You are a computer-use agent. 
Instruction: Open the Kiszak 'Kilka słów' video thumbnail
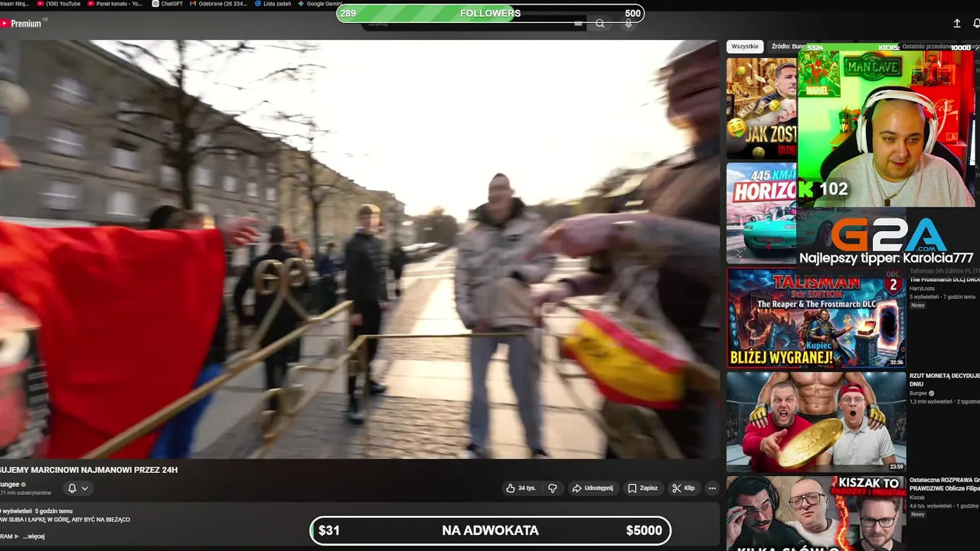coord(816,514)
